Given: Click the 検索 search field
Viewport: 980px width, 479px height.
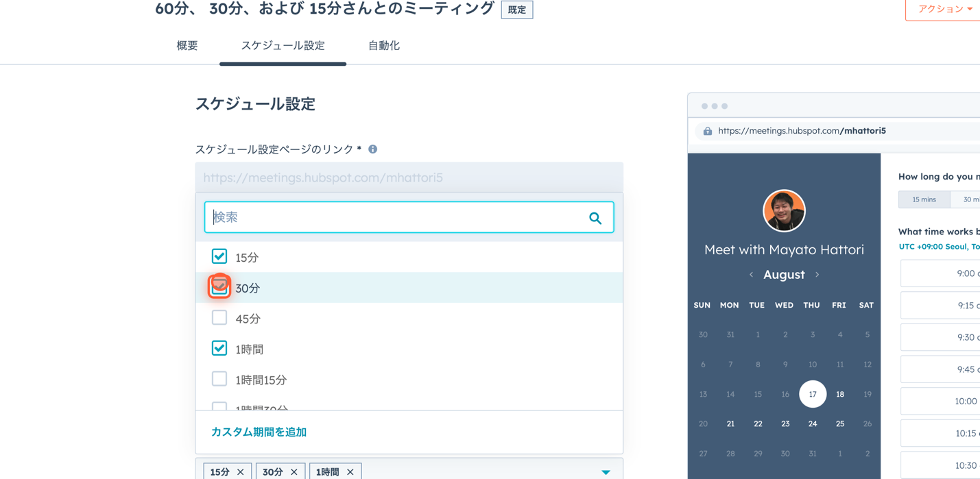Looking at the screenshot, I should click(409, 217).
